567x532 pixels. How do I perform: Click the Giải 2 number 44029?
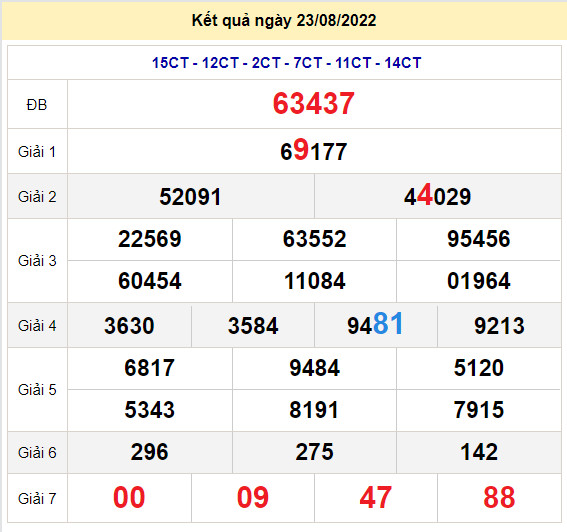438,196
